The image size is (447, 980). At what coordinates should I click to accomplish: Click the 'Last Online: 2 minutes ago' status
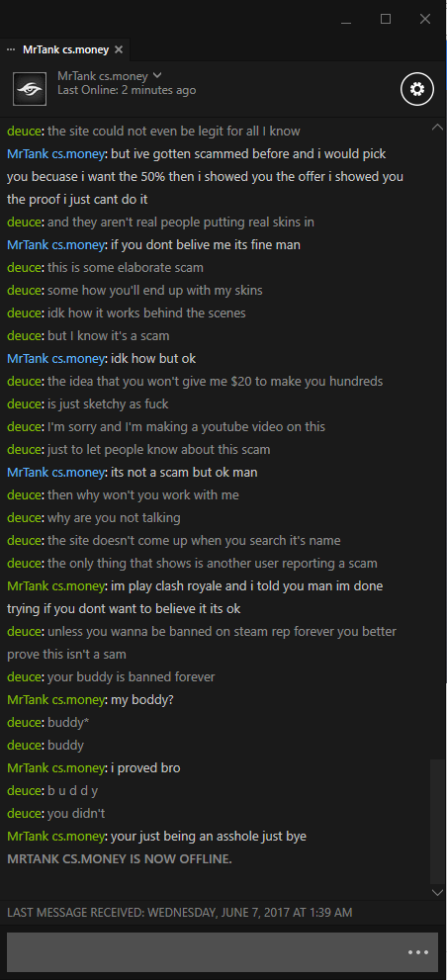click(x=127, y=91)
